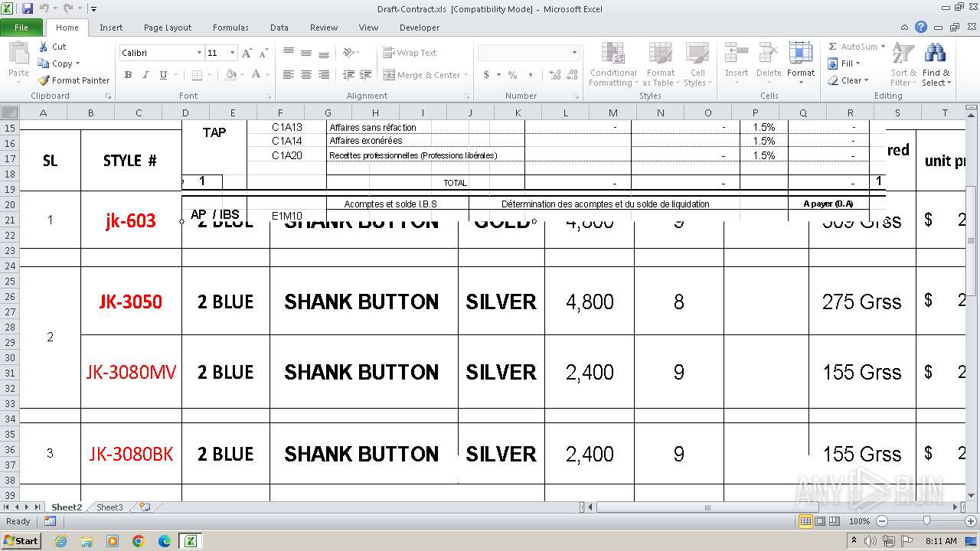Launch Google Chrome from taskbar
Viewport: 980px width, 551px height.
(139, 541)
